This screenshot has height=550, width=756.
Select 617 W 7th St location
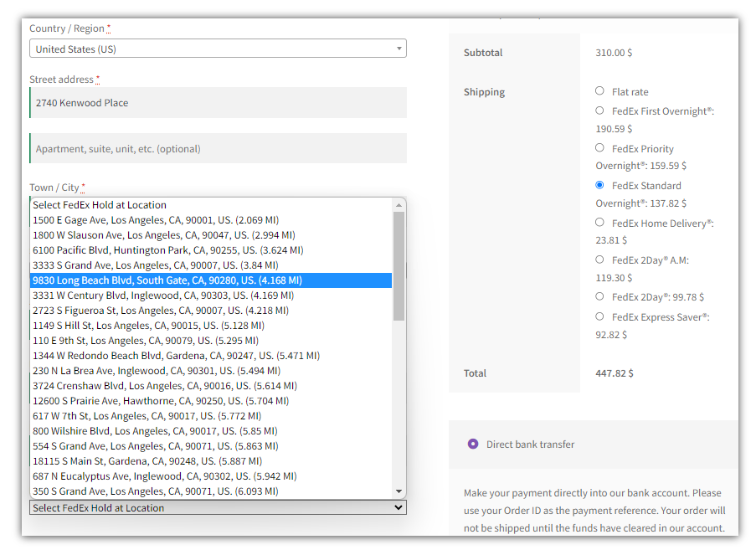pyautogui.click(x=211, y=415)
